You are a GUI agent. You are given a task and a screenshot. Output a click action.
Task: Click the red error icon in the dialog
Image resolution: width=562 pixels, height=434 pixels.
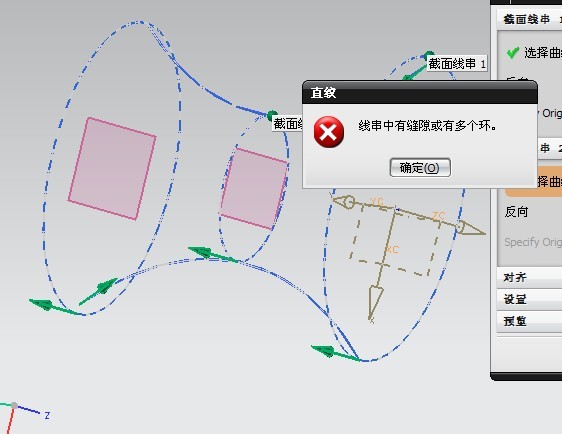click(329, 132)
